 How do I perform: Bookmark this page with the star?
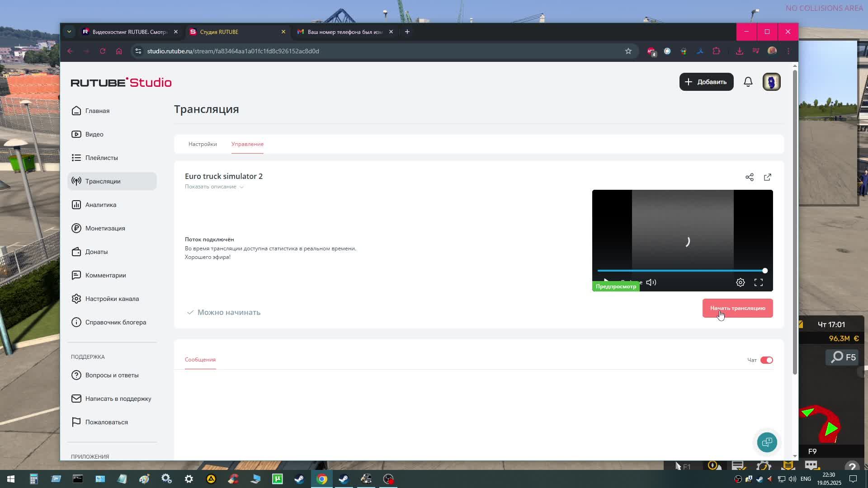tap(628, 51)
